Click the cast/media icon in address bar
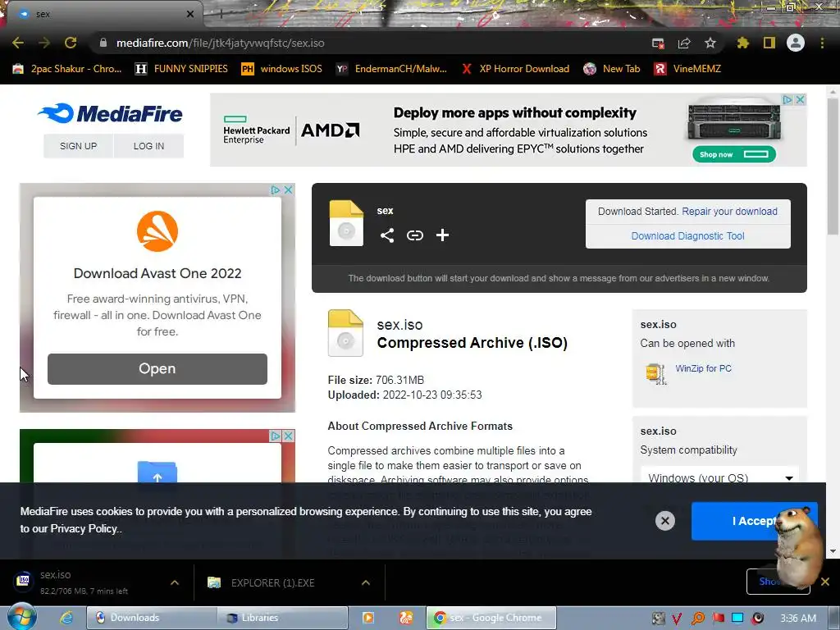 pos(659,43)
